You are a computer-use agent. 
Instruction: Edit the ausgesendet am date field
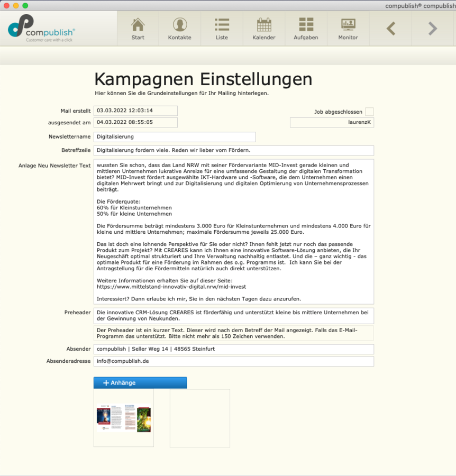point(135,122)
